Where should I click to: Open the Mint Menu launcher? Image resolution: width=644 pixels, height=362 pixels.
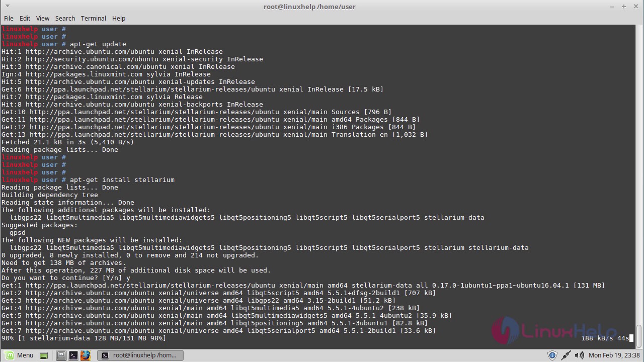[19, 355]
